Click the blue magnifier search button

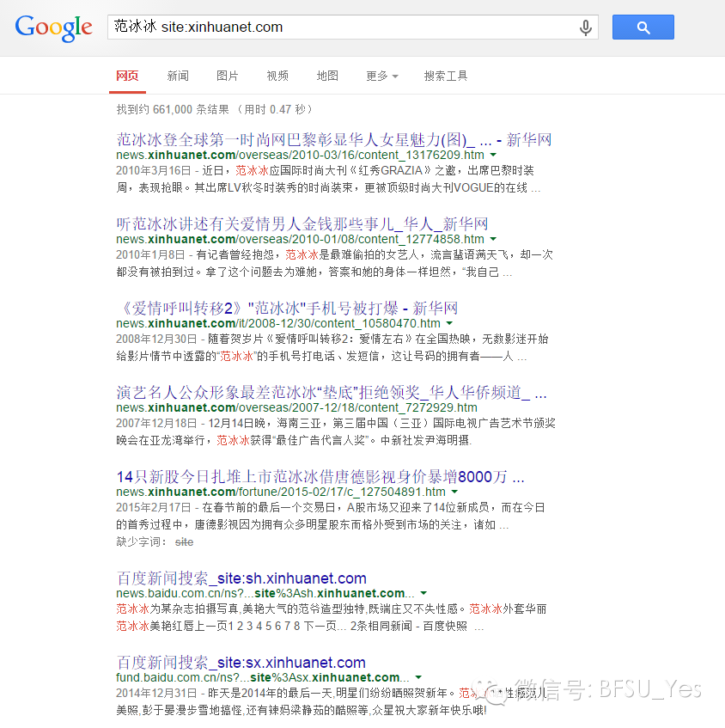[643, 27]
